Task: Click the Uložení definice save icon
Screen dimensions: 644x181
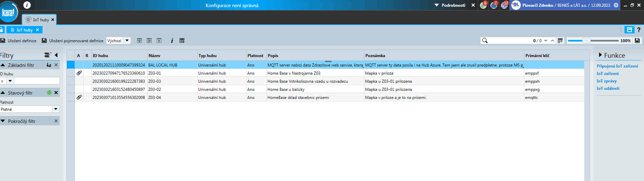Action: click(x=3, y=40)
